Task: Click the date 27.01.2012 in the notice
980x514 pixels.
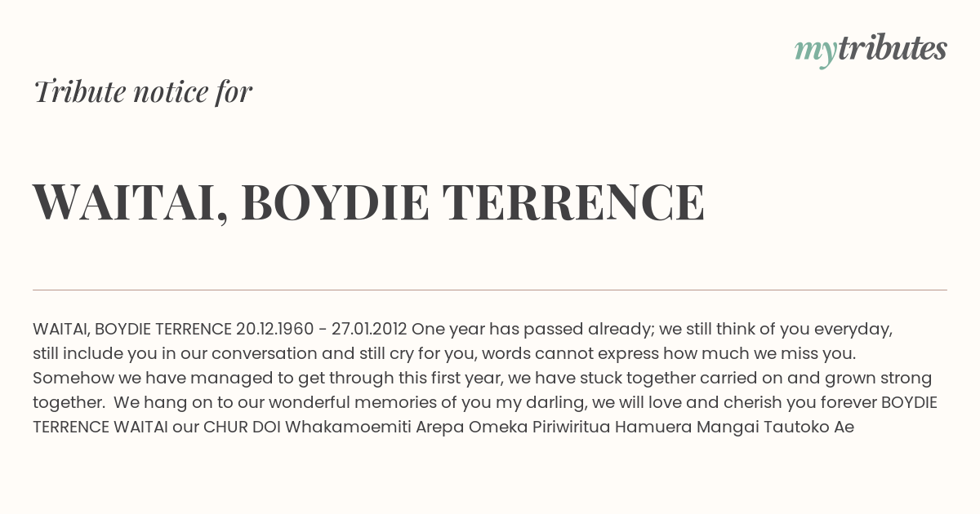Action: [369, 330]
